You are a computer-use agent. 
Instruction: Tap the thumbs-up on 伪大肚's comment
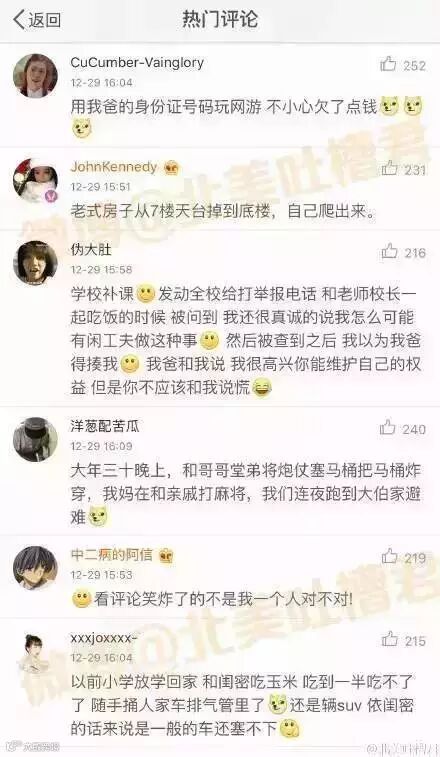tap(389, 251)
